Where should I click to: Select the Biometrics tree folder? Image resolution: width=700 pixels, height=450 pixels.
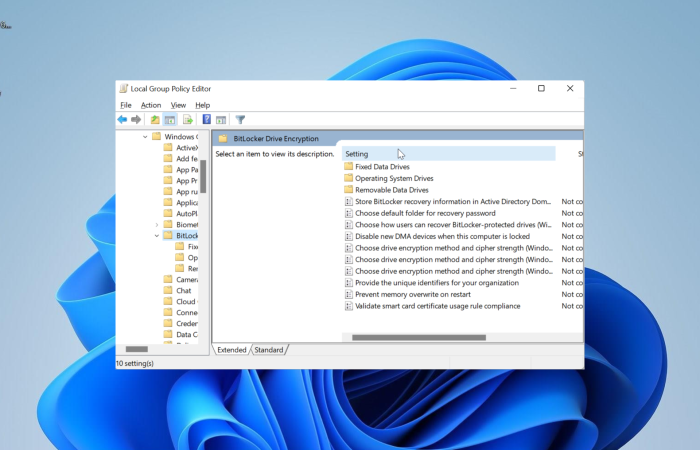(181, 225)
